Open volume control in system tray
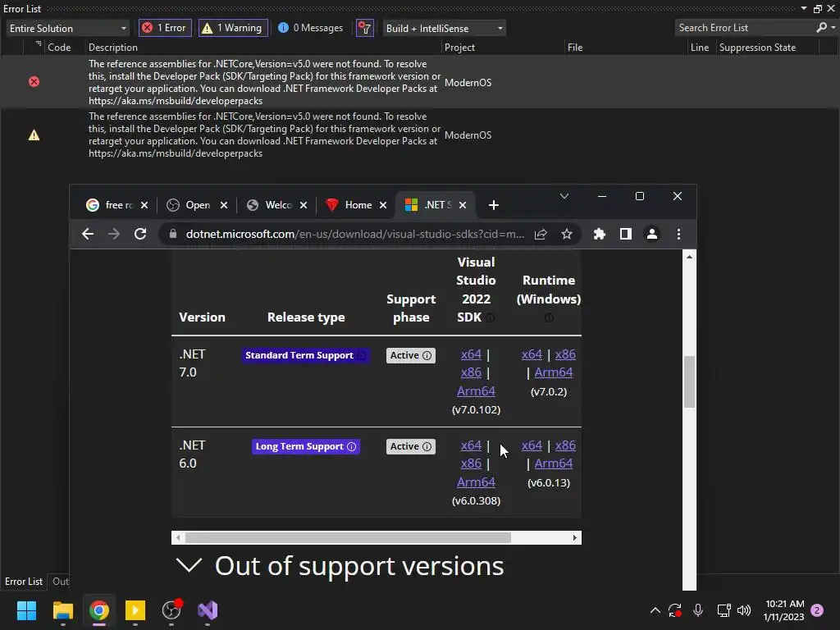Screen dimensions: 840x630 (744, 610)
